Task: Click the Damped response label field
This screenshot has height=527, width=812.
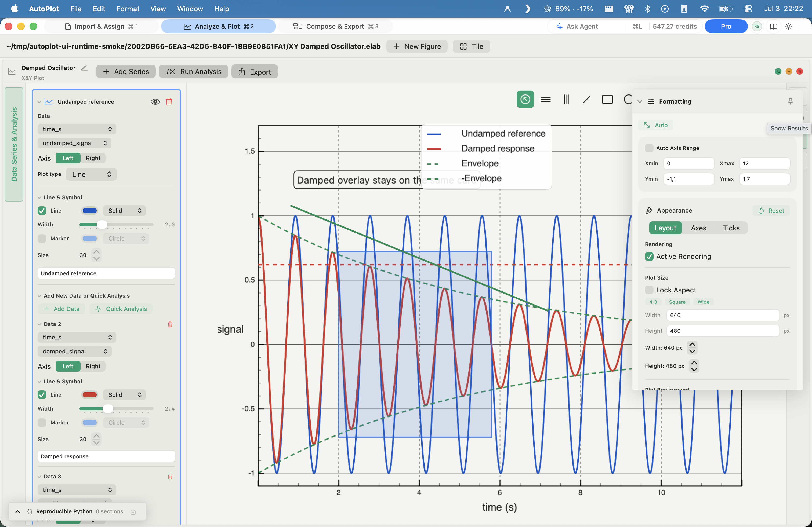Action: (106, 456)
